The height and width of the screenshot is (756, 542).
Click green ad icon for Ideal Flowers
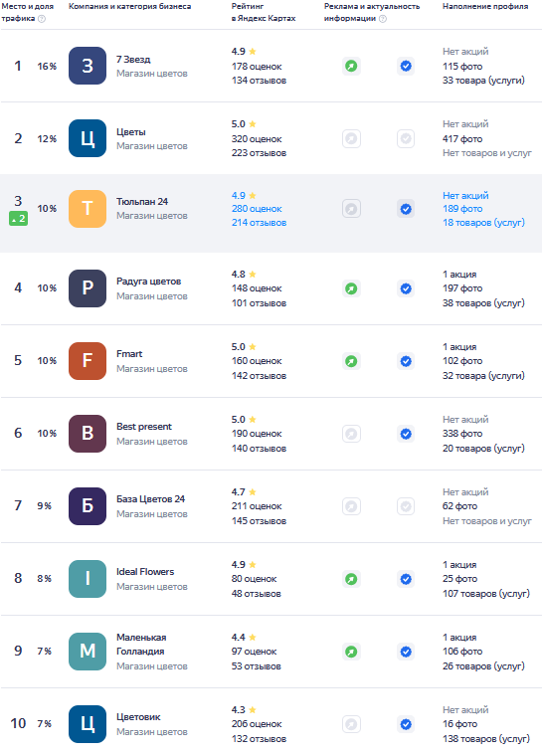(351, 579)
